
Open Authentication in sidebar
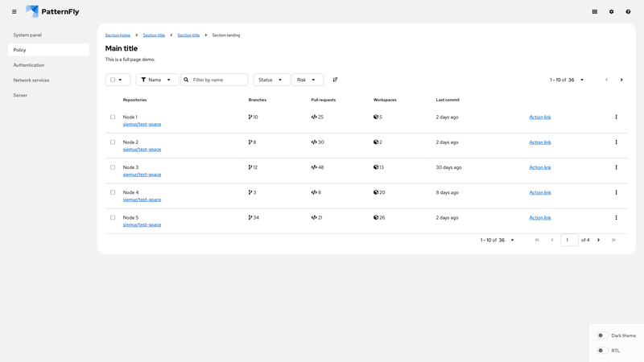pos(48,65)
